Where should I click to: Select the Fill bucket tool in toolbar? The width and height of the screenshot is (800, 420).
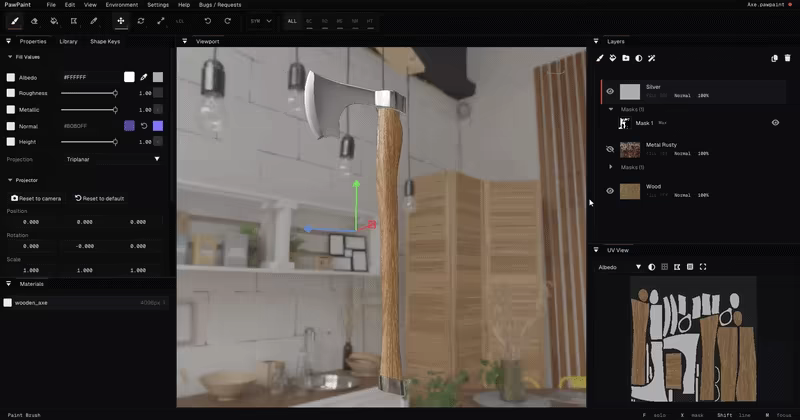(x=54, y=21)
